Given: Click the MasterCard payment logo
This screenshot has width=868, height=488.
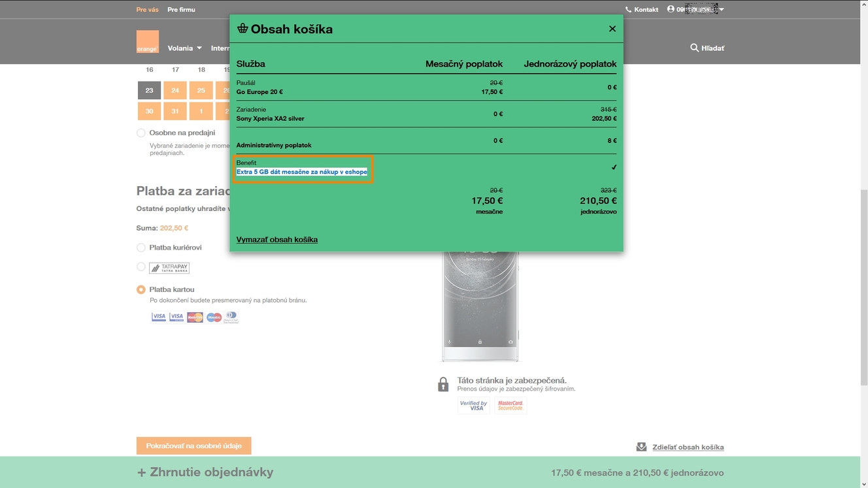Looking at the screenshot, I should 195,317.
